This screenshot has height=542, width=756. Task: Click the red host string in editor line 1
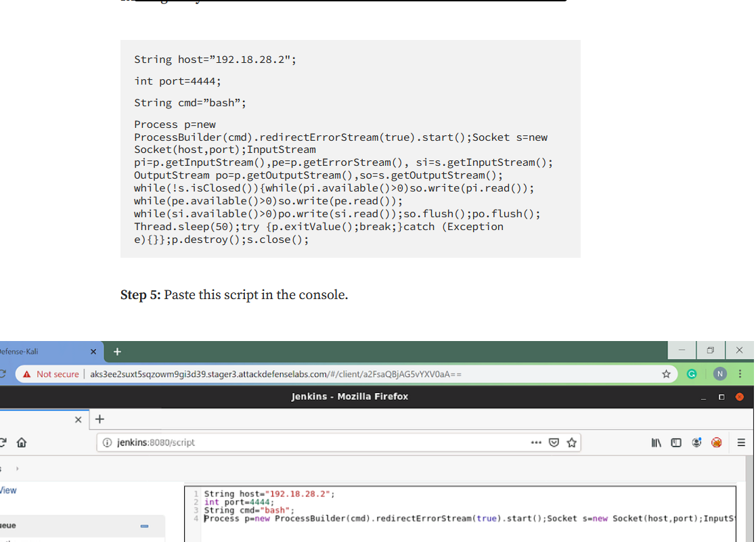click(x=298, y=494)
